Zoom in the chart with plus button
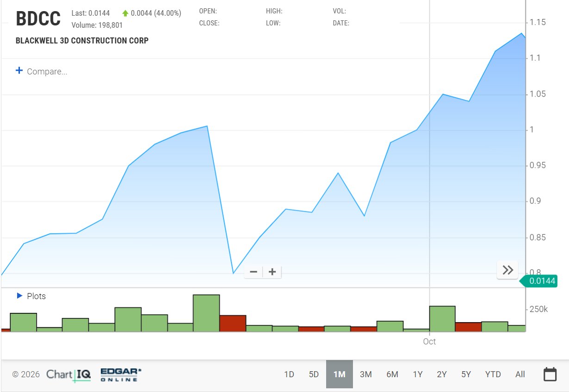This screenshot has height=392, width=569. [272, 272]
